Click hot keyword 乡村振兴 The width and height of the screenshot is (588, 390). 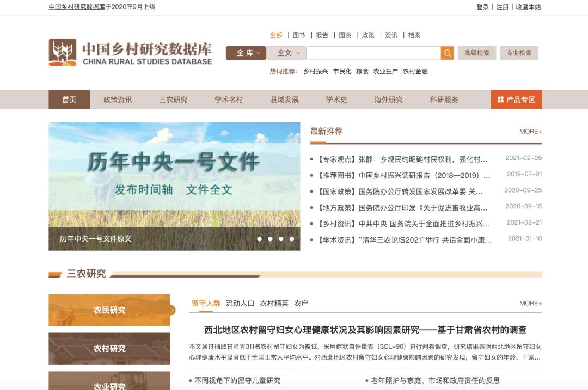pyautogui.click(x=316, y=71)
